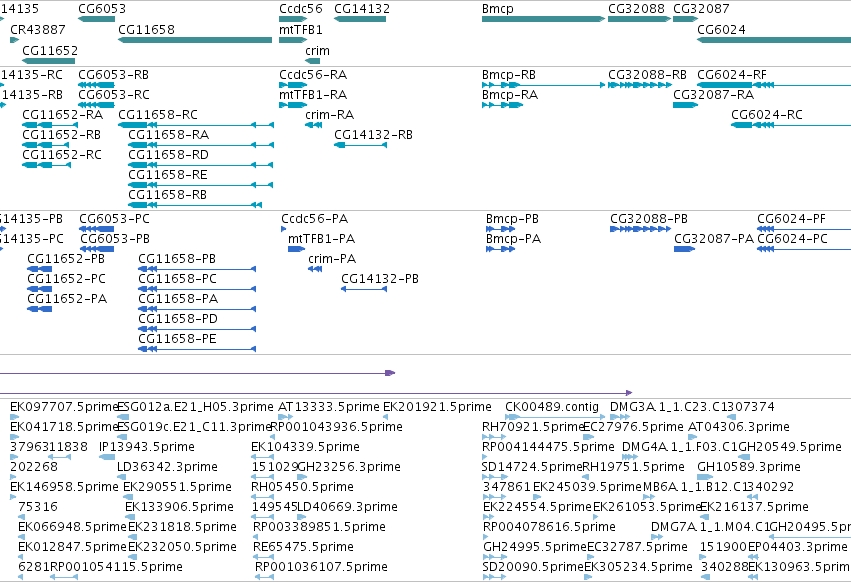Click the CG6024 gene label
851x582 pixels.
(721, 29)
